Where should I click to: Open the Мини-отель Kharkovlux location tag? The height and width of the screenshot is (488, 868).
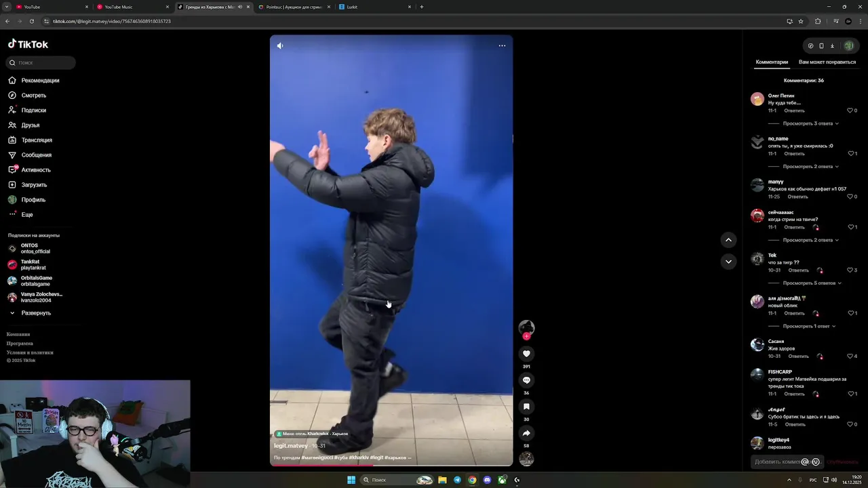[312, 434]
